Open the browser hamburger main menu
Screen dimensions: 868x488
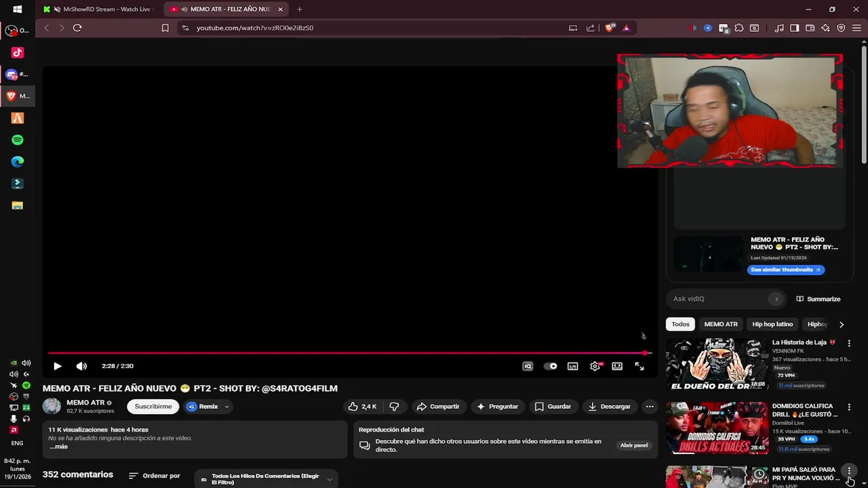(857, 28)
